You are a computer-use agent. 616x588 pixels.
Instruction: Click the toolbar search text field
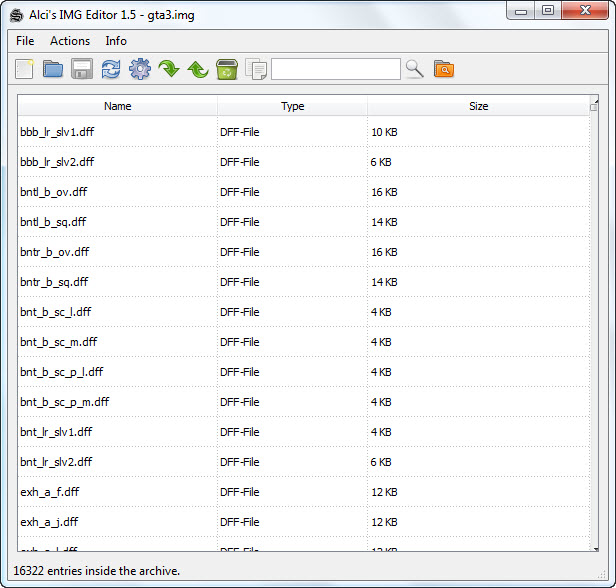click(336, 69)
